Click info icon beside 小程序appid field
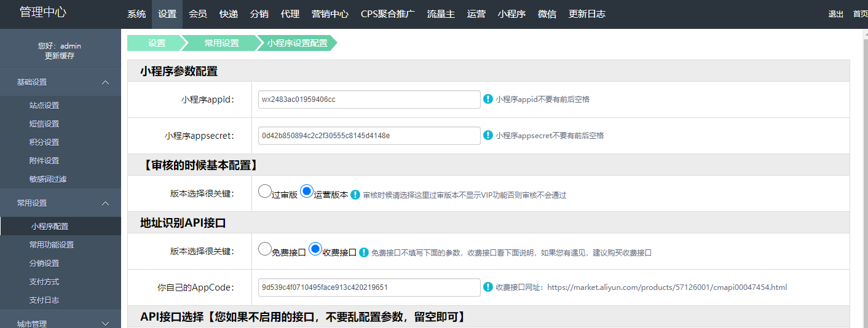The image size is (868, 328). pos(488,99)
